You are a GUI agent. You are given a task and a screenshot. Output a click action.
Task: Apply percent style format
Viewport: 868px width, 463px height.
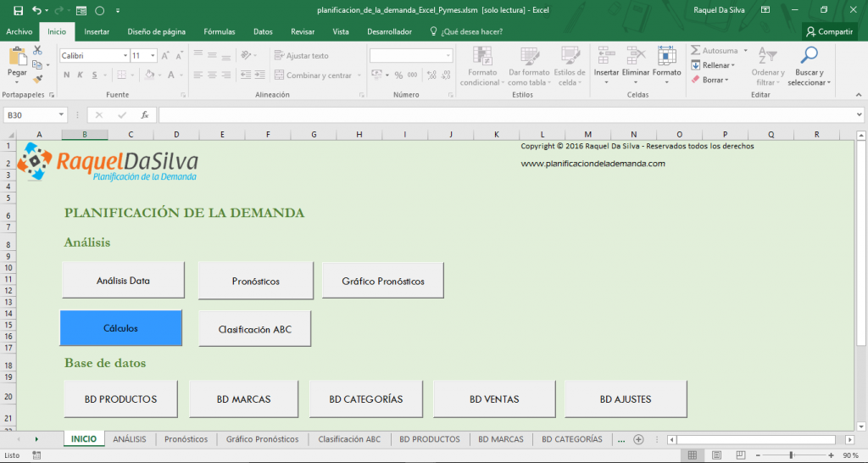pyautogui.click(x=398, y=75)
